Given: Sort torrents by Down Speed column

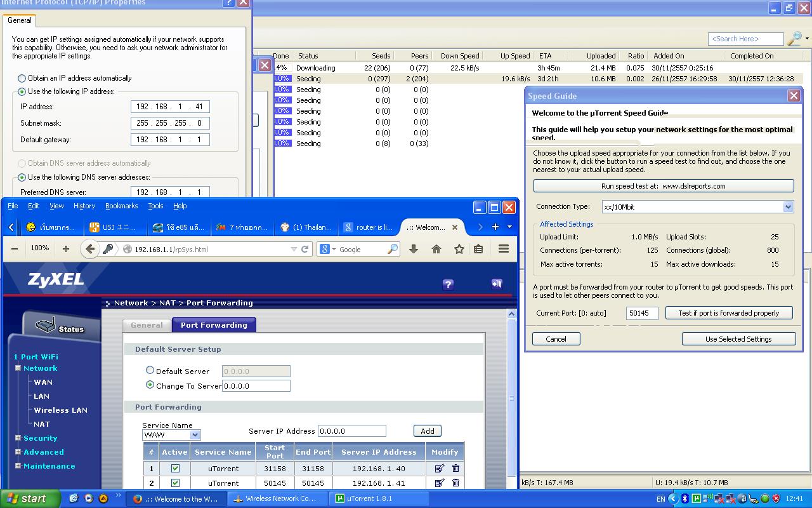Looking at the screenshot, I should [460, 56].
